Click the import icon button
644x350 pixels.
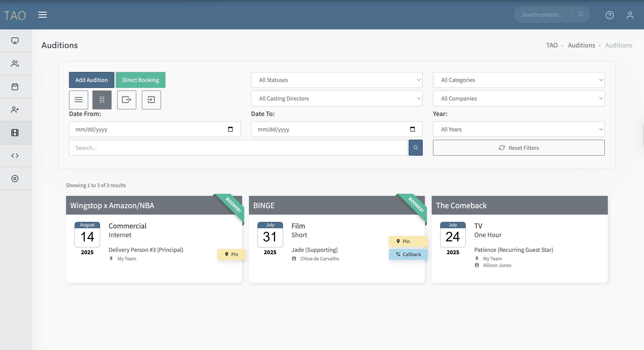[x=151, y=100]
